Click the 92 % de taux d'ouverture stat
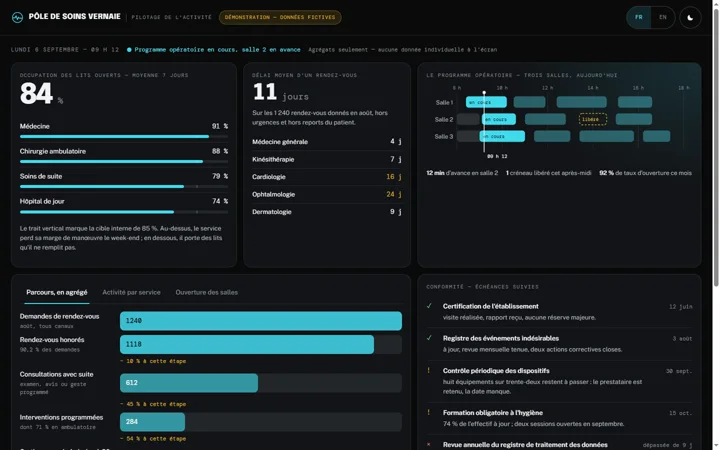 (x=645, y=173)
